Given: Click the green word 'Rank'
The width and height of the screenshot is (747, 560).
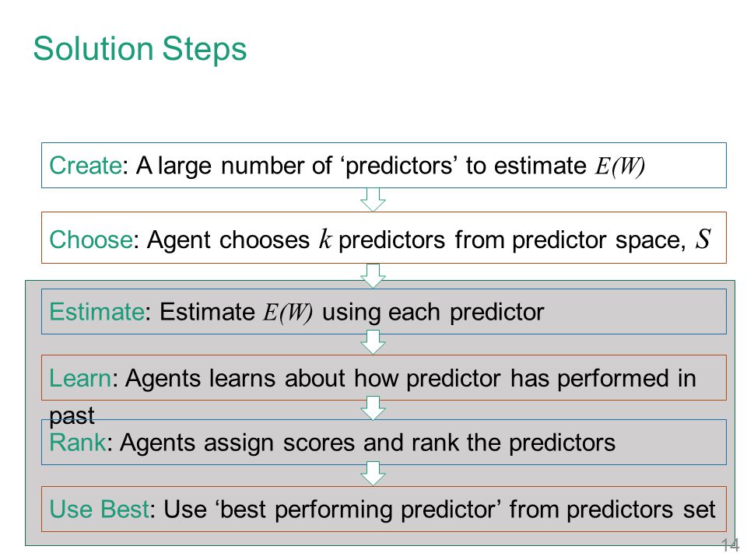Looking at the screenshot, I should click(x=77, y=443).
